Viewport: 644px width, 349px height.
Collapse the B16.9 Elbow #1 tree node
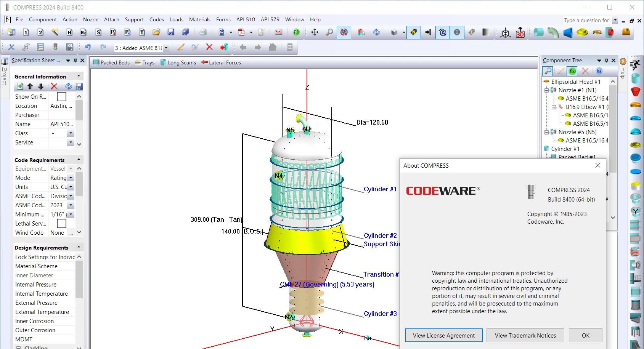(554, 107)
